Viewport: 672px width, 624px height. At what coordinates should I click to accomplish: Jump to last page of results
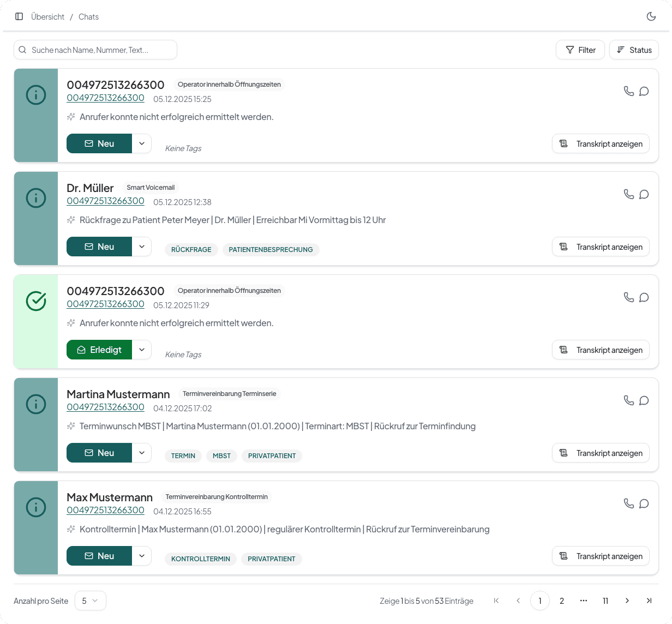(x=649, y=601)
